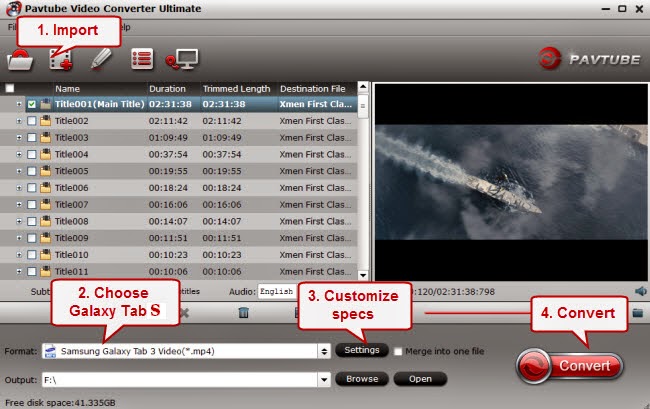Check the Title006 checkbox
The height and width of the screenshot is (409, 650).
[x=32, y=188]
